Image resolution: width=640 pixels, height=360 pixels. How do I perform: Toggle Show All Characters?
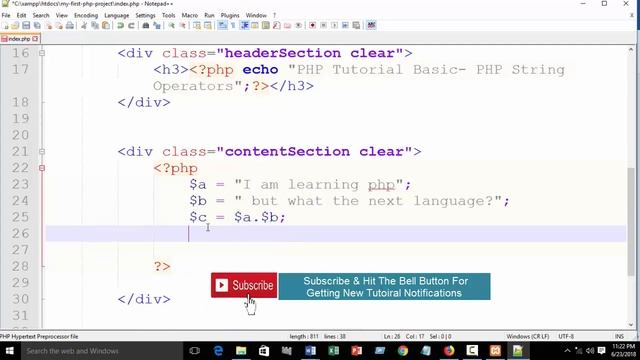pyautogui.click(x=233, y=25)
